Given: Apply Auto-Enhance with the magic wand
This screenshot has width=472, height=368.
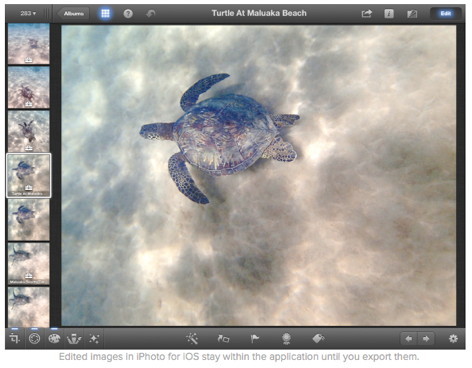Looking at the screenshot, I should coord(192,339).
